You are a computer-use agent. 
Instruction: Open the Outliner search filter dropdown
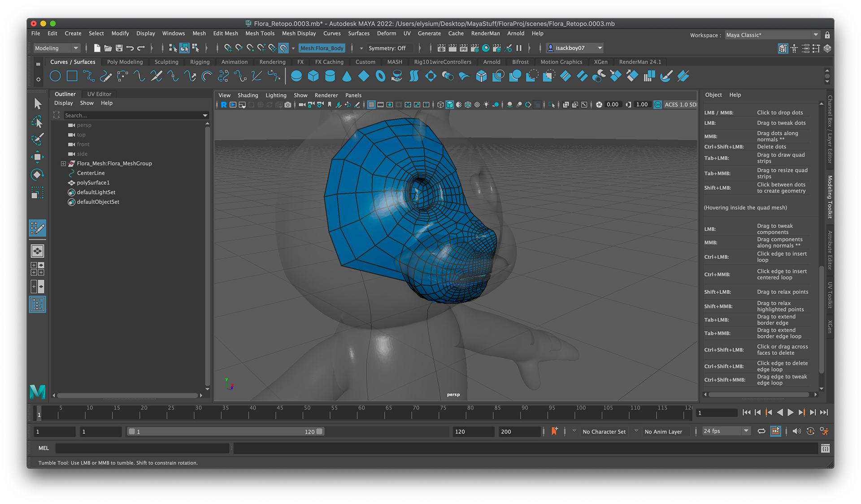click(205, 116)
